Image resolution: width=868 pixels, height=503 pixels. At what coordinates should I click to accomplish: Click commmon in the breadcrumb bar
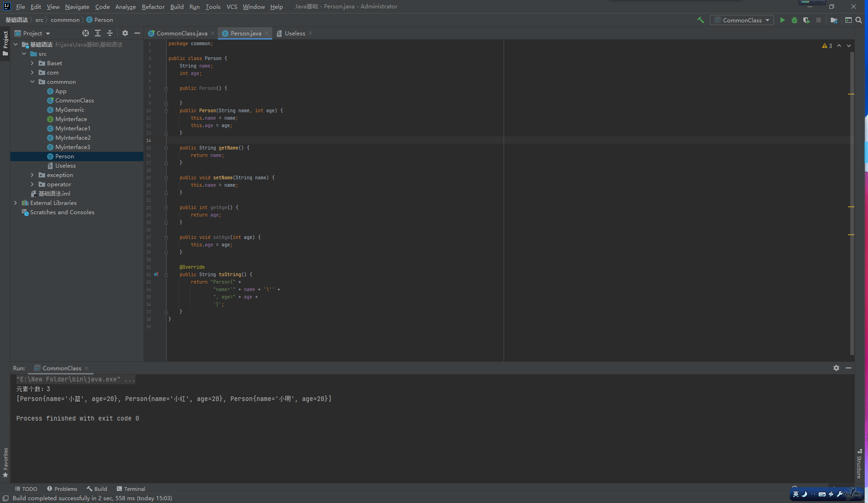[x=65, y=20]
